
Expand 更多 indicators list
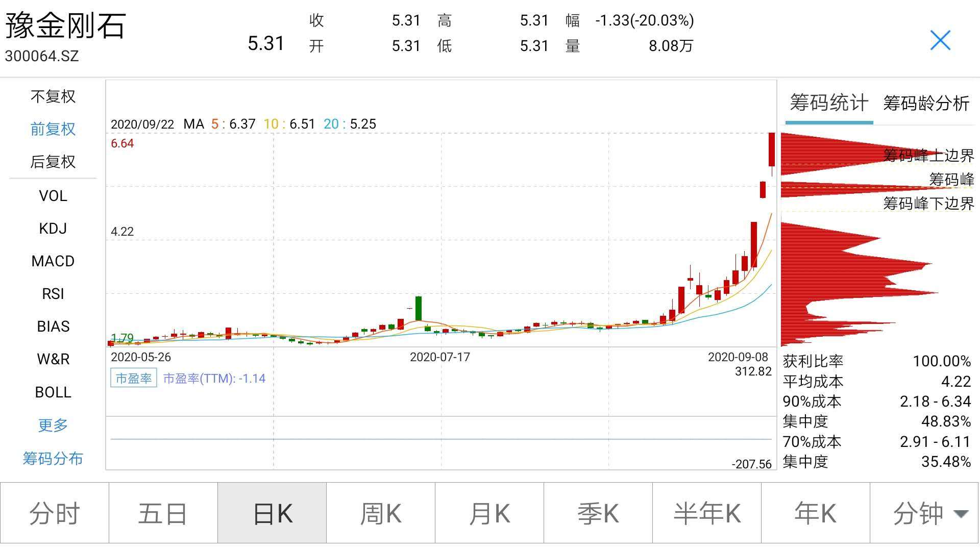[53, 425]
